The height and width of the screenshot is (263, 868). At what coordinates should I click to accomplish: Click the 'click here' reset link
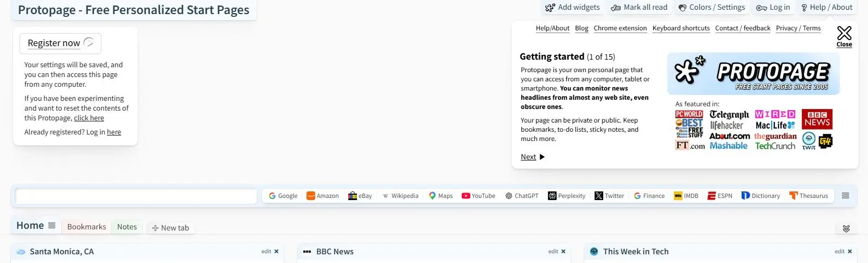pyautogui.click(x=89, y=118)
